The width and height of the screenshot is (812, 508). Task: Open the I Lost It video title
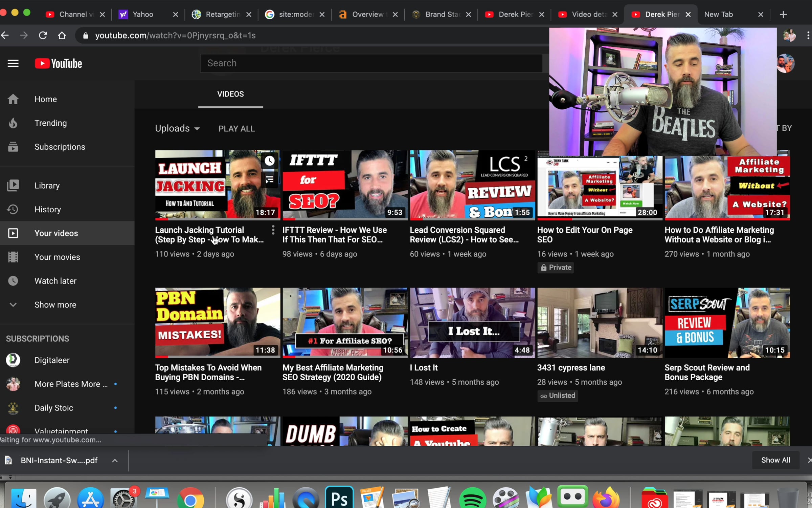tap(424, 367)
